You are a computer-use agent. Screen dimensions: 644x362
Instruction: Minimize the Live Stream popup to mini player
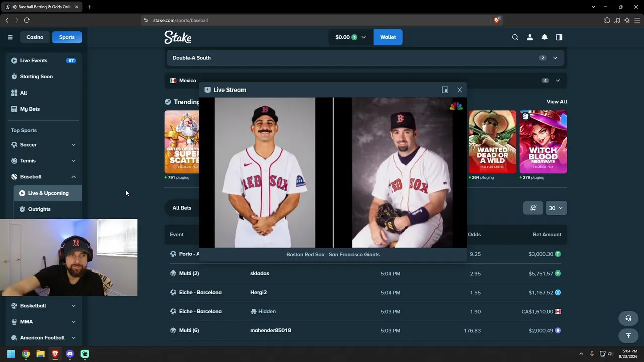445,90
